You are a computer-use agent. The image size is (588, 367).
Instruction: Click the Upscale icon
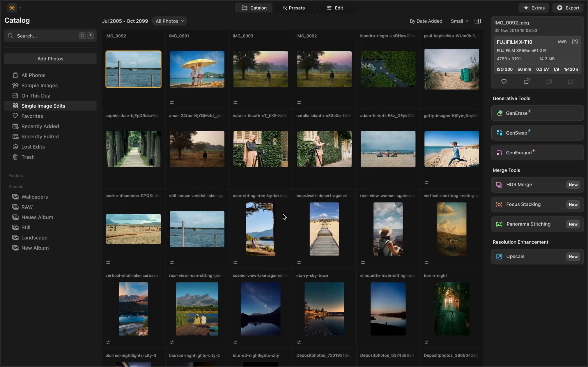pos(499,257)
